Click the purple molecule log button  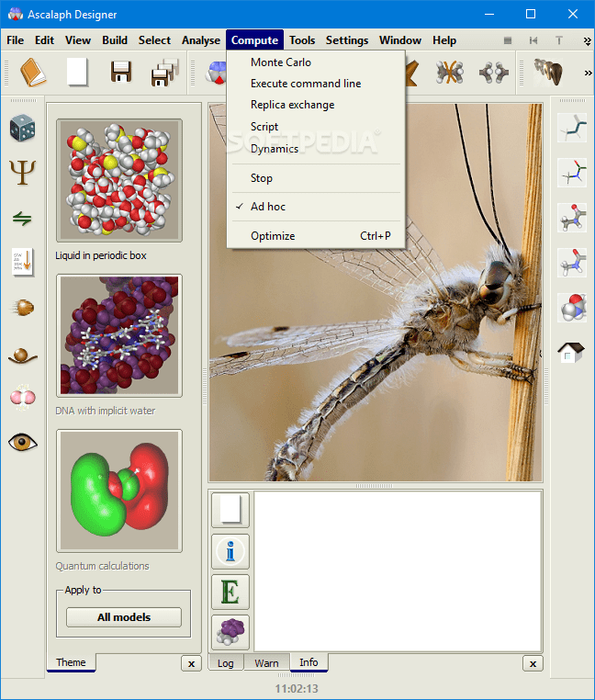coord(230,633)
